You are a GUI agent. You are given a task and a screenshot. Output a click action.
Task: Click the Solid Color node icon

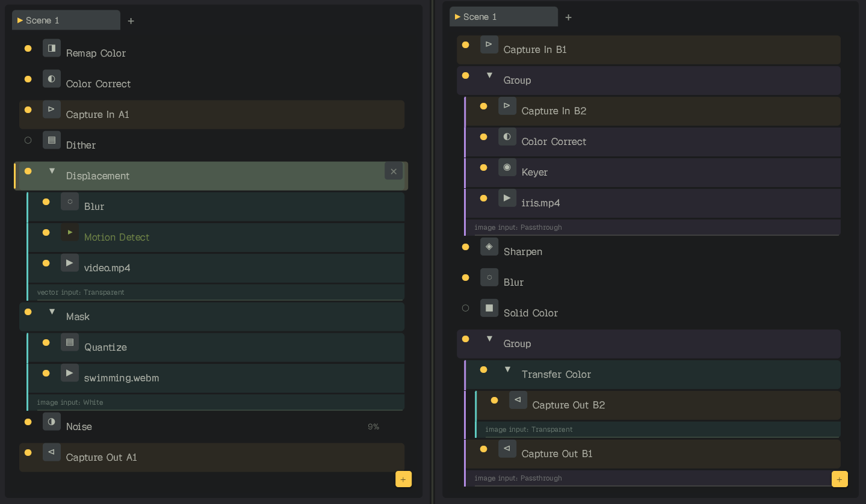pyautogui.click(x=489, y=308)
